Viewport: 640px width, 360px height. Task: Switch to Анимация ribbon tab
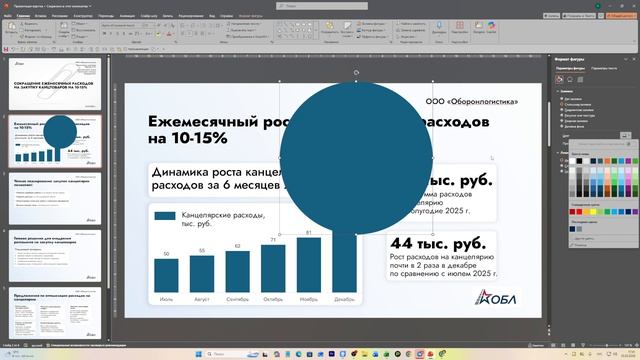tap(127, 16)
